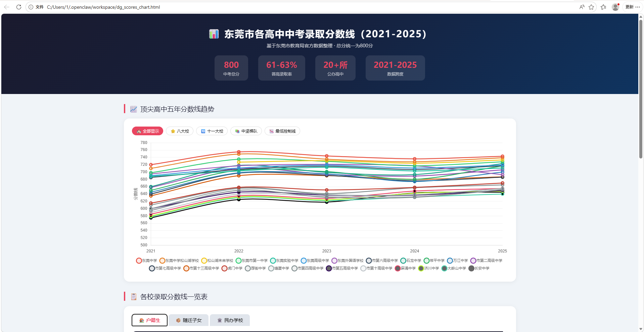Viewport: 644px width, 332px height.
Task: Toggle 东莞实验中学 legend series
Action: point(284,261)
